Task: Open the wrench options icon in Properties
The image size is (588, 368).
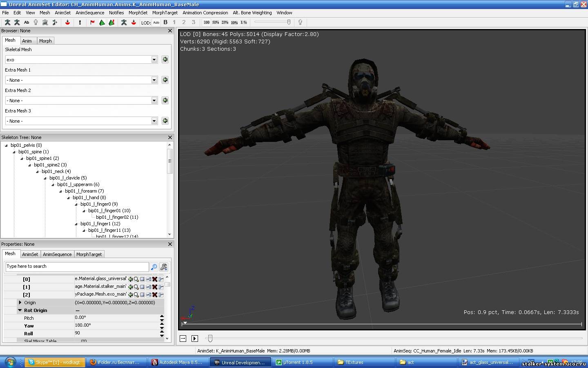Action: coord(164,267)
